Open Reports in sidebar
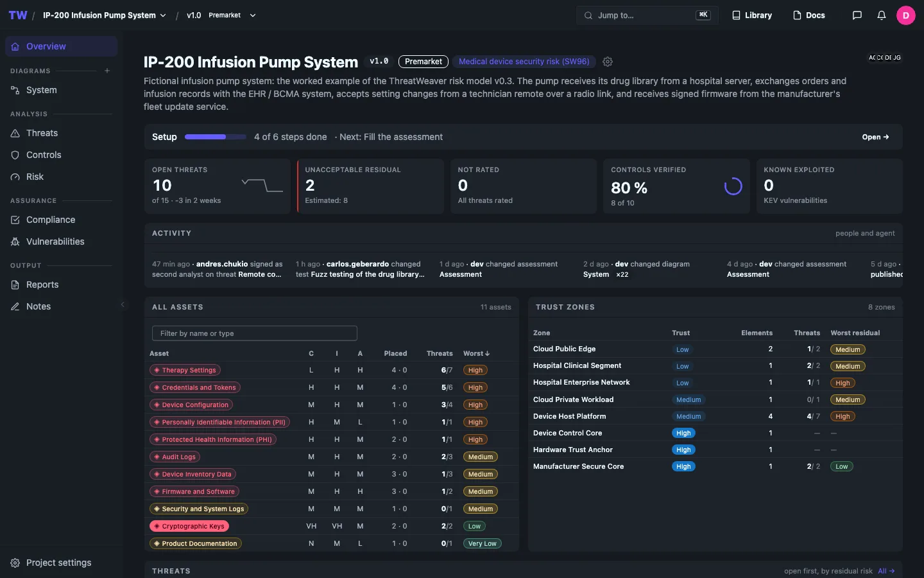 click(61, 285)
